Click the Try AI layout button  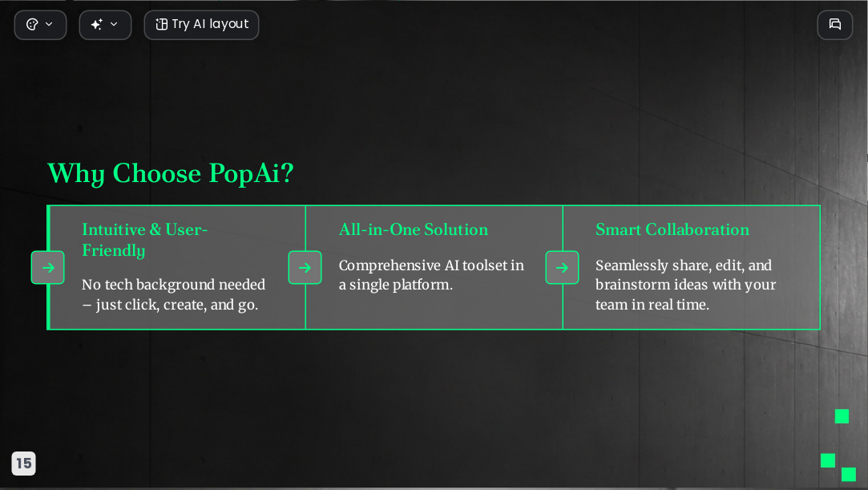[201, 25]
